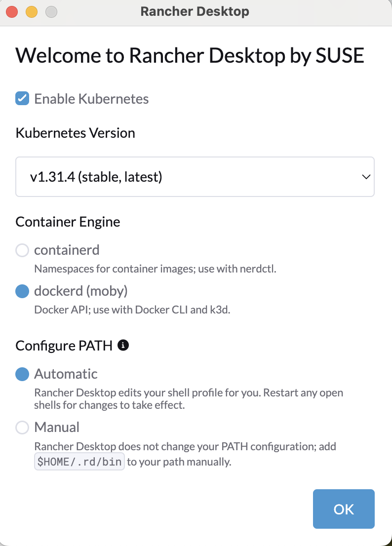Click the 'v1.31.4 (stable, latest)' version text
Viewport: 392px width, 546px height.
[x=96, y=177]
